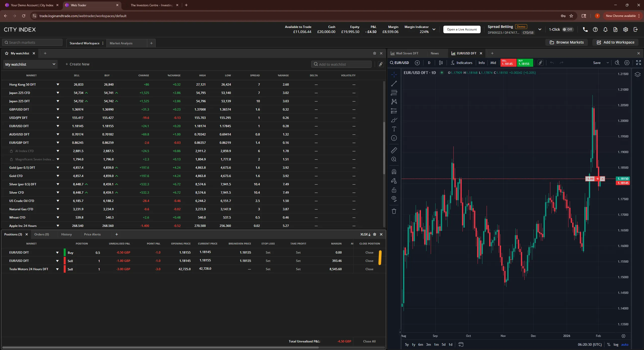Click Open a Live Account button
Image resolution: width=644 pixels, height=350 pixels.
pos(462,29)
